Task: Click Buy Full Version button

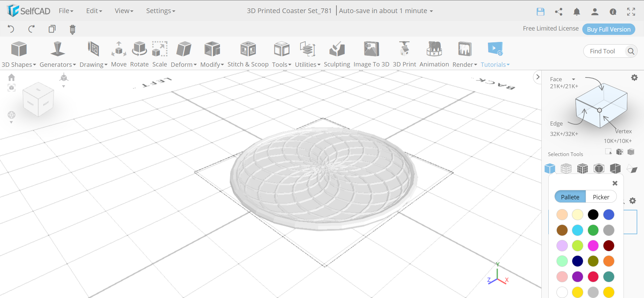Action: (609, 29)
